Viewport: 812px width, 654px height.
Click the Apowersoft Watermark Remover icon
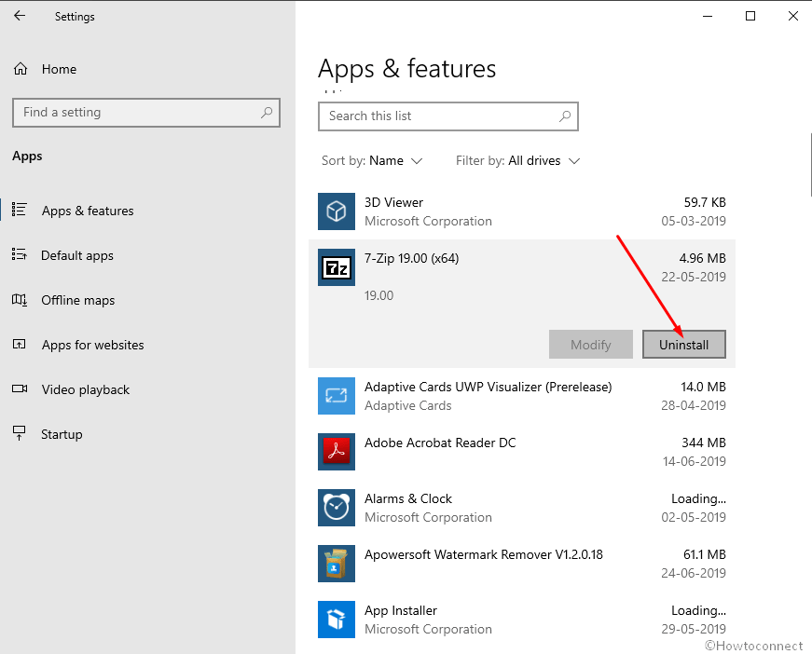point(337,564)
